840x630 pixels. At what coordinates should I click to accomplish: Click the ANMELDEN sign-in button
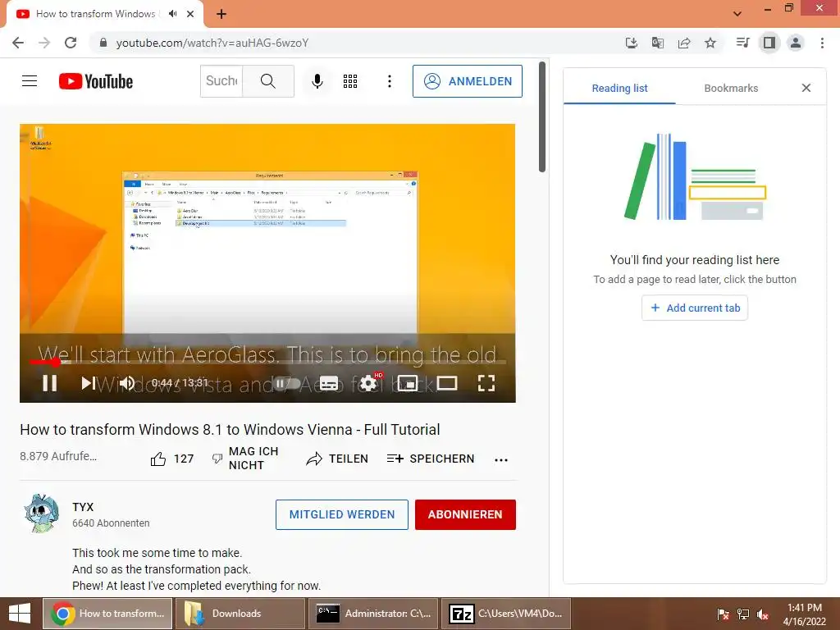tap(467, 81)
